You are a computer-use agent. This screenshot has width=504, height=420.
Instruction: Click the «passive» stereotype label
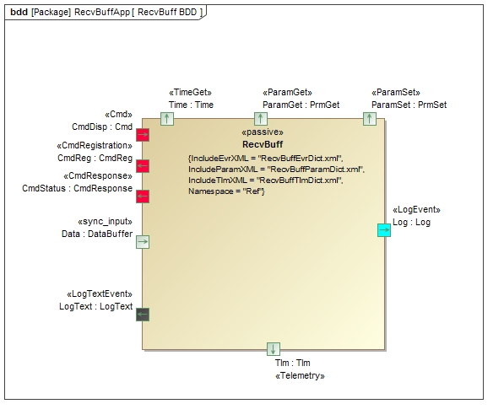(263, 132)
